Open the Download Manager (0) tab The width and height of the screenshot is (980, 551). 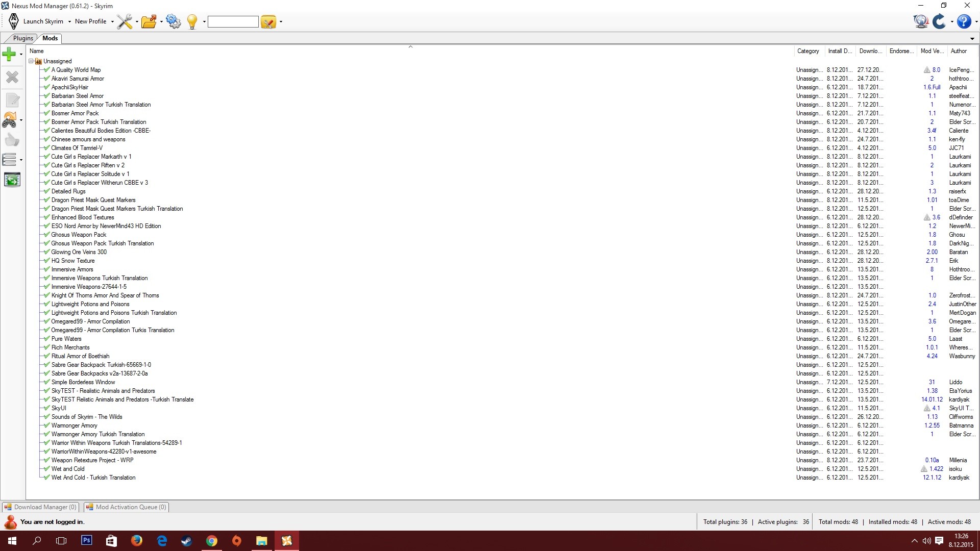pos(40,507)
